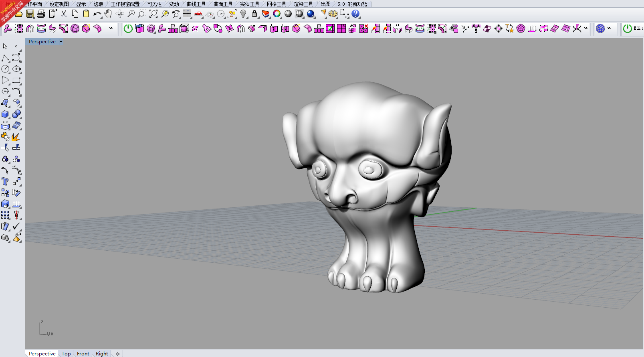
Task: Click the Perspective viewport title label
Action: pyautogui.click(x=42, y=42)
